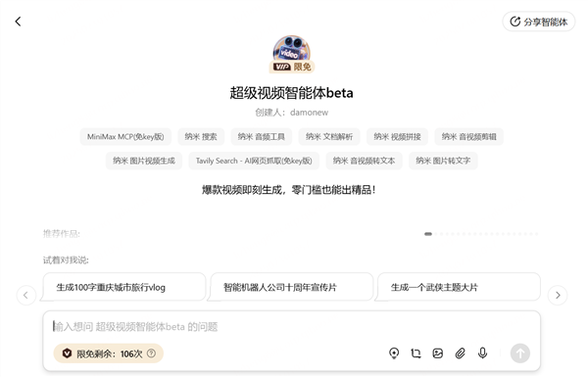
Task: Select the MiniMax MCP(免key版) tag
Action: pos(125,137)
